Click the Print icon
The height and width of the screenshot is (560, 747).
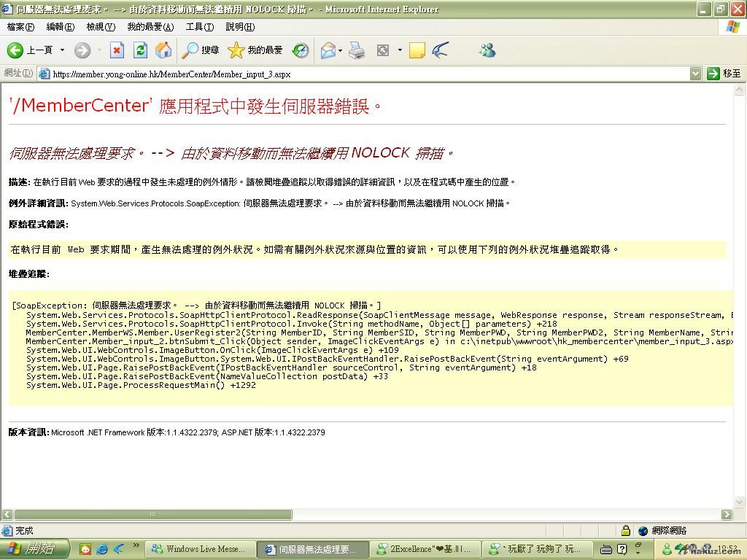click(357, 50)
